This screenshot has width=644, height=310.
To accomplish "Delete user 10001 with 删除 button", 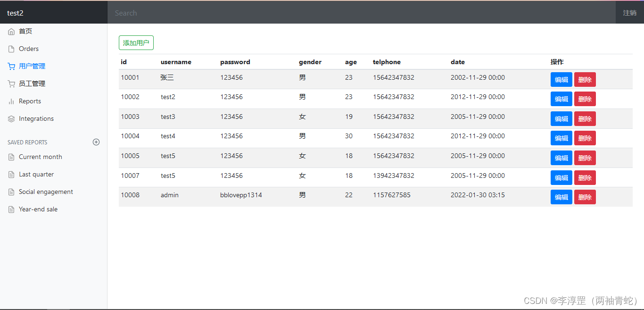I will pos(585,79).
